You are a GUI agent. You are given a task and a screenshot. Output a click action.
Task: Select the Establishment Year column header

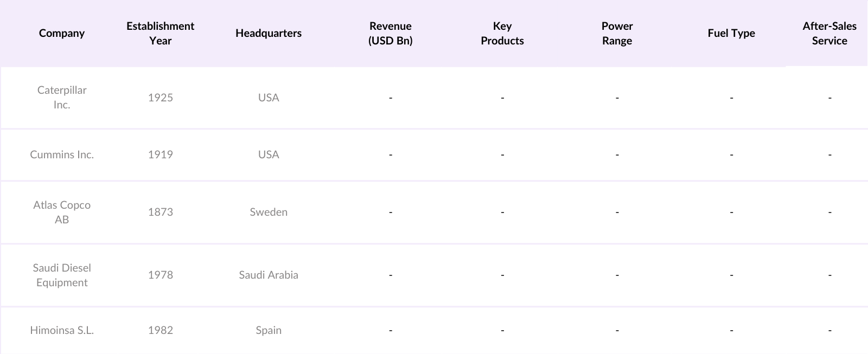point(160,33)
